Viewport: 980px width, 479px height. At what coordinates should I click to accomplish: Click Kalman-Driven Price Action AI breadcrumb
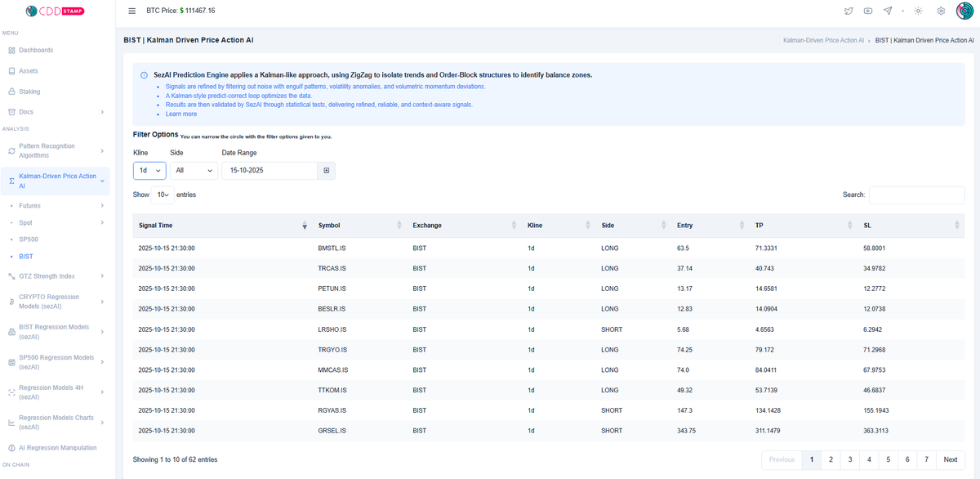[x=823, y=40]
